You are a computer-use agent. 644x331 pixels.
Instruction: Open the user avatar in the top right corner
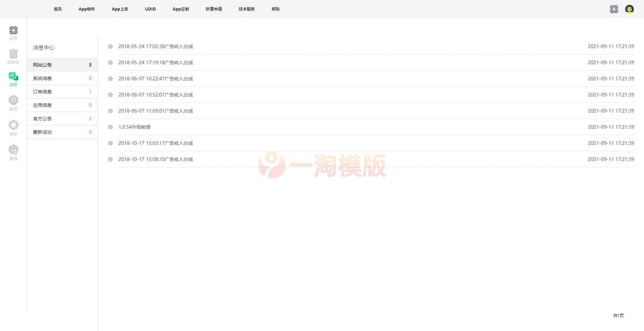click(628, 9)
